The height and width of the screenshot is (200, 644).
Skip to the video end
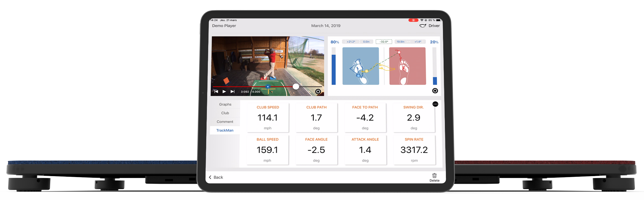232,92
